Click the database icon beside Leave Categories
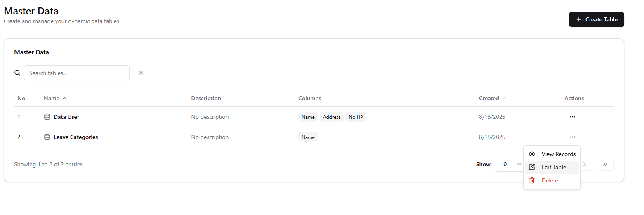 point(47,137)
